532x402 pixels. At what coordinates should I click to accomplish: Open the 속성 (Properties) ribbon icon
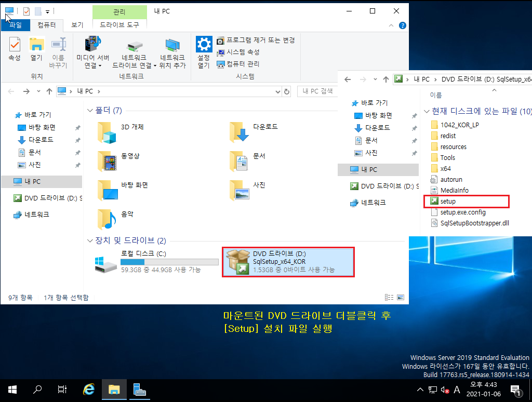tap(15, 49)
